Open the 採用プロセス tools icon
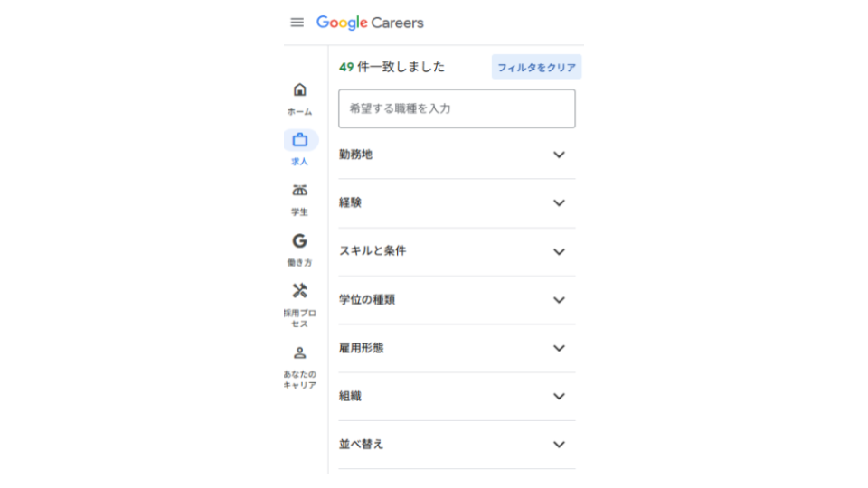The width and height of the screenshot is (868, 488). coord(299,290)
